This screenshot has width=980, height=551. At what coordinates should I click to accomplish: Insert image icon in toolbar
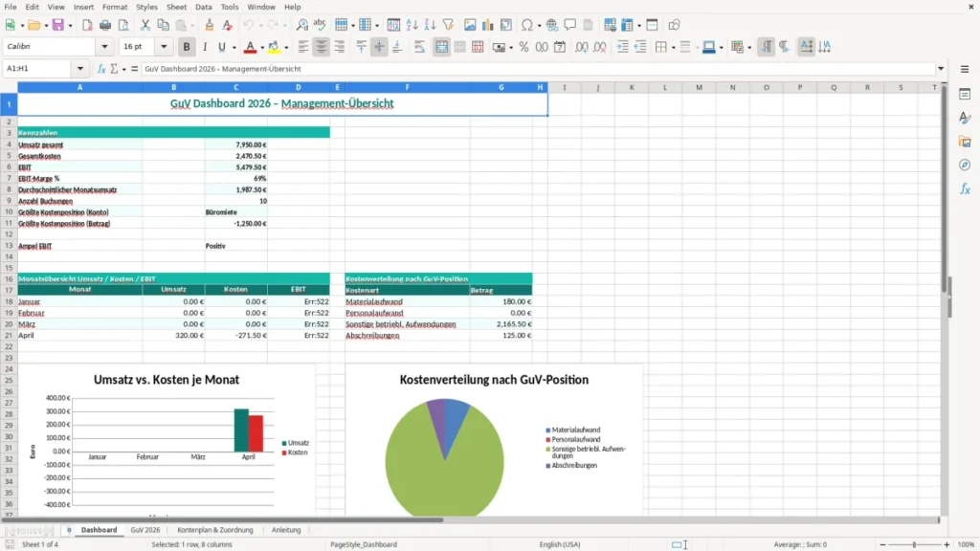pos(470,25)
